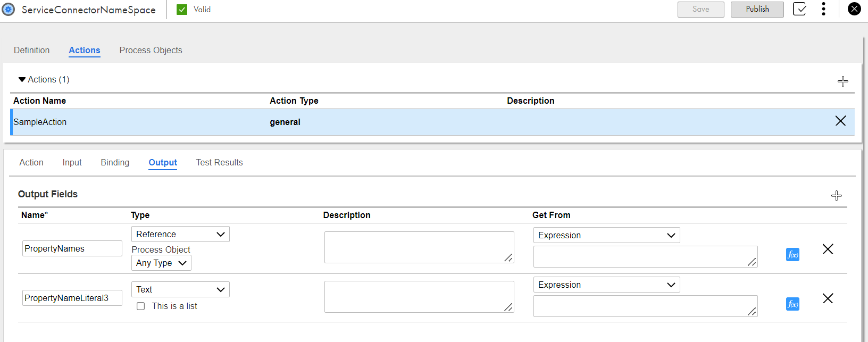This screenshot has width=868, height=342.
Task: Click the 'general' action type cell
Action: (x=285, y=122)
